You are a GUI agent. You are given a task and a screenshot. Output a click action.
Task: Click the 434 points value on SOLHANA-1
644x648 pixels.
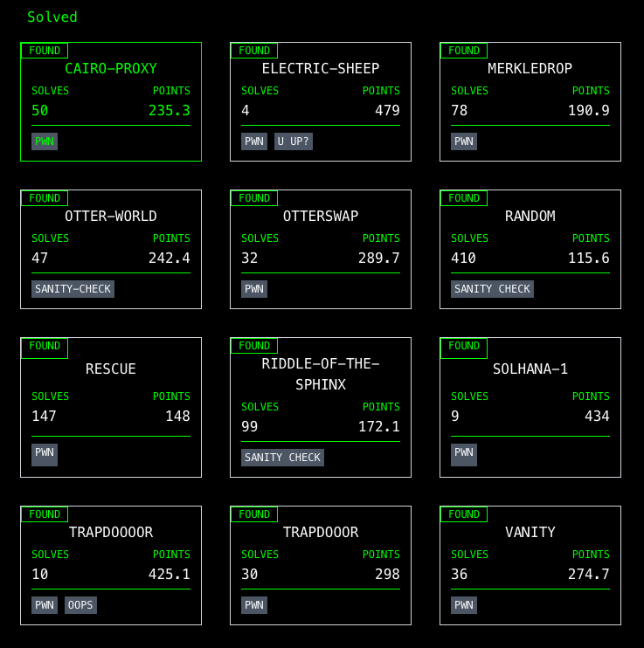pyautogui.click(x=598, y=416)
